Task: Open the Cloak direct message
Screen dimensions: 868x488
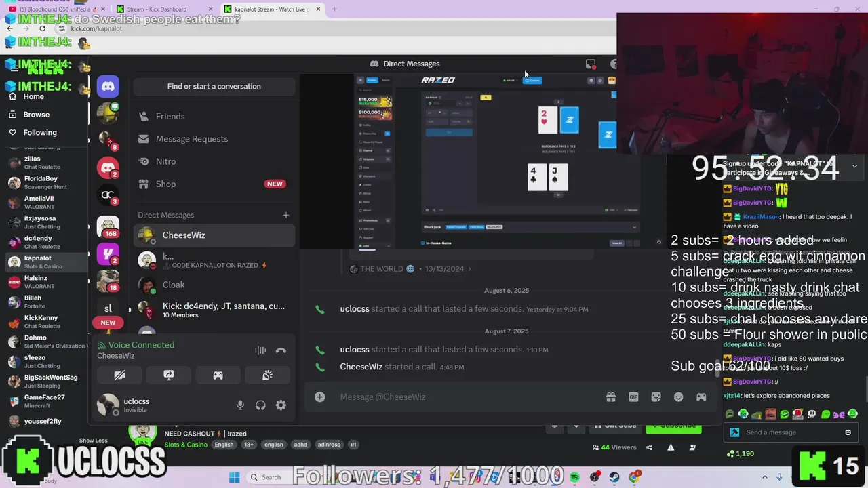Action: click(x=214, y=285)
